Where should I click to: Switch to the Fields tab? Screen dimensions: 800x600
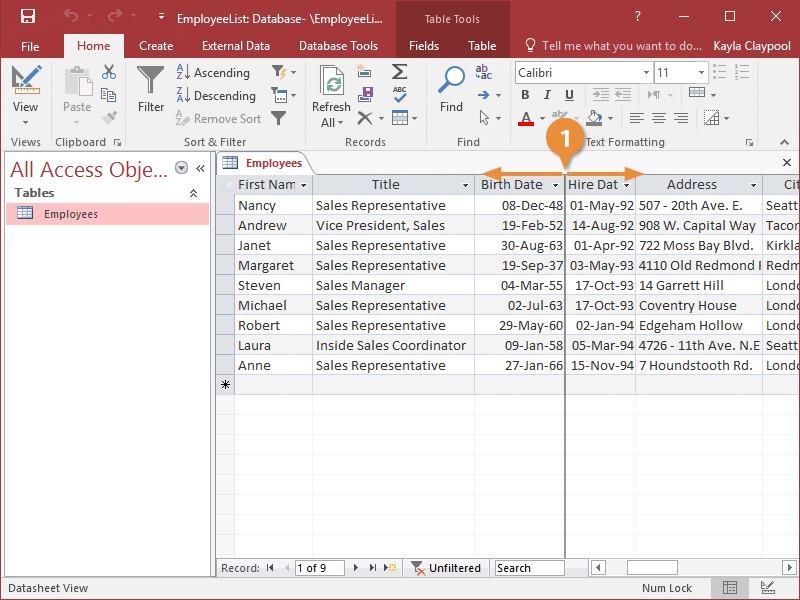click(424, 46)
